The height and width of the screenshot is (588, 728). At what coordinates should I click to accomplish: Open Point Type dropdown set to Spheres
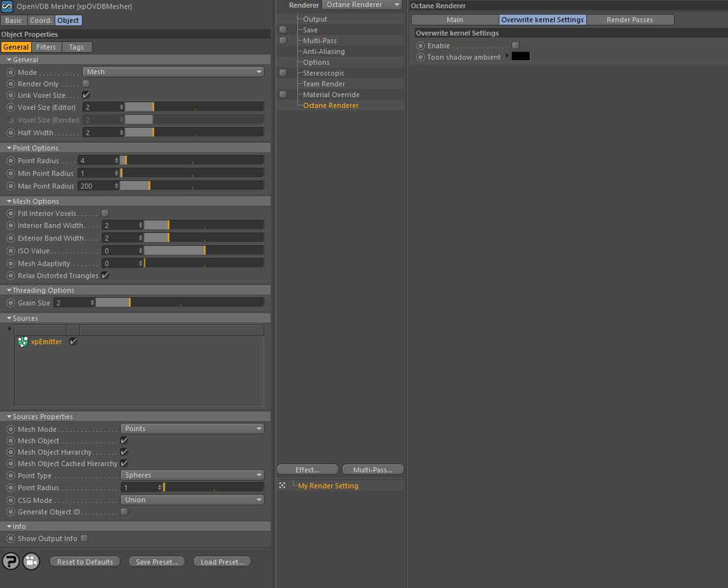coord(192,475)
